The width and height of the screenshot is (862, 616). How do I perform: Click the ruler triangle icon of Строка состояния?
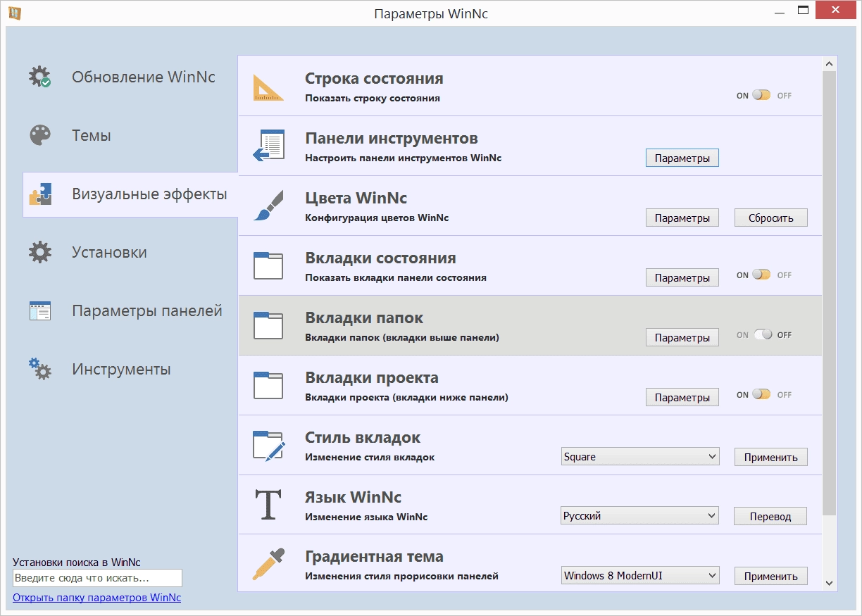pyautogui.click(x=268, y=87)
